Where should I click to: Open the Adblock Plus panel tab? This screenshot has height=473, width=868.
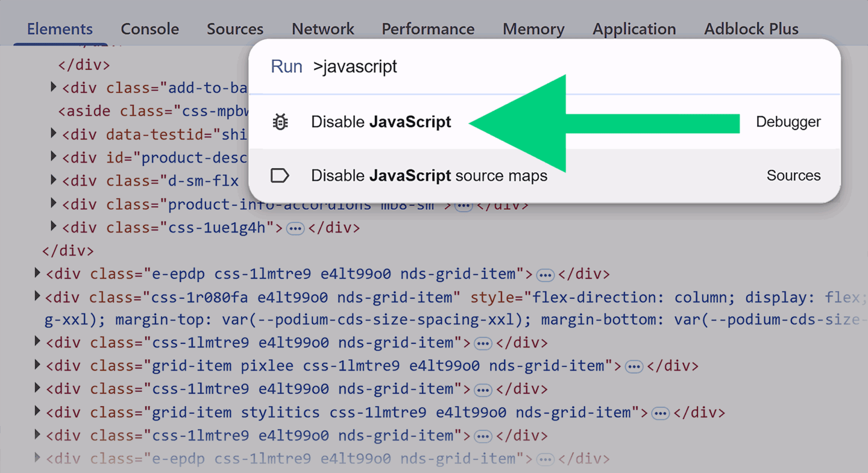751,29
